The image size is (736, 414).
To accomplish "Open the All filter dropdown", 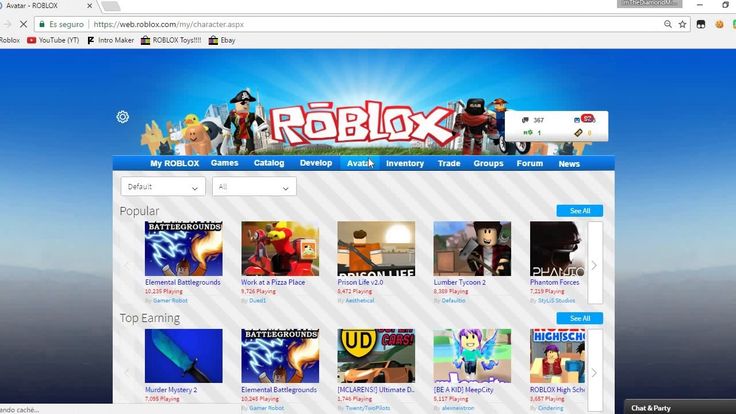I will tap(254, 186).
